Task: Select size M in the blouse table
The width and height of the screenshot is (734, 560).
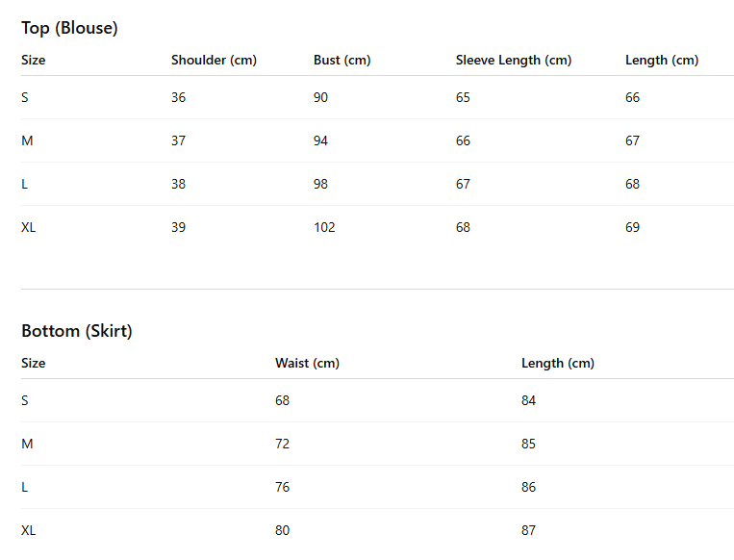Action: 27,140
